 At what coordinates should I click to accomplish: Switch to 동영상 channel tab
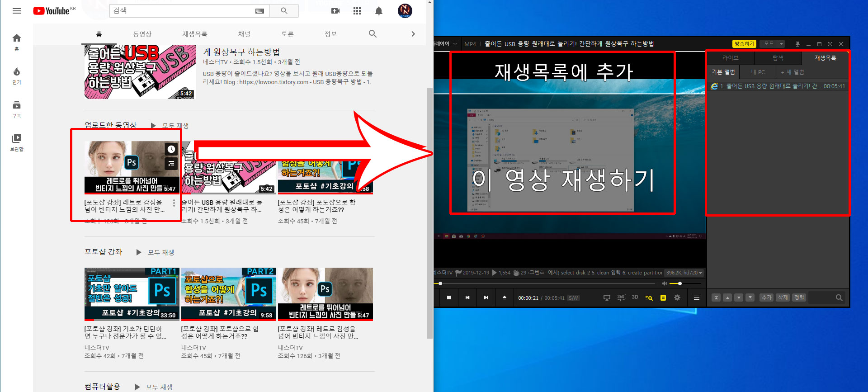pos(142,34)
